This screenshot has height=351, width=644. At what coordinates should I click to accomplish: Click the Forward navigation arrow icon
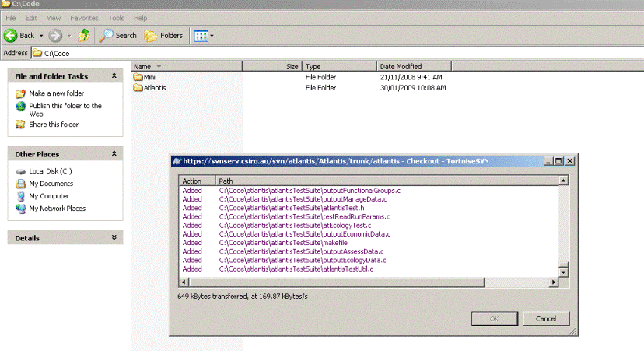tap(55, 35)
